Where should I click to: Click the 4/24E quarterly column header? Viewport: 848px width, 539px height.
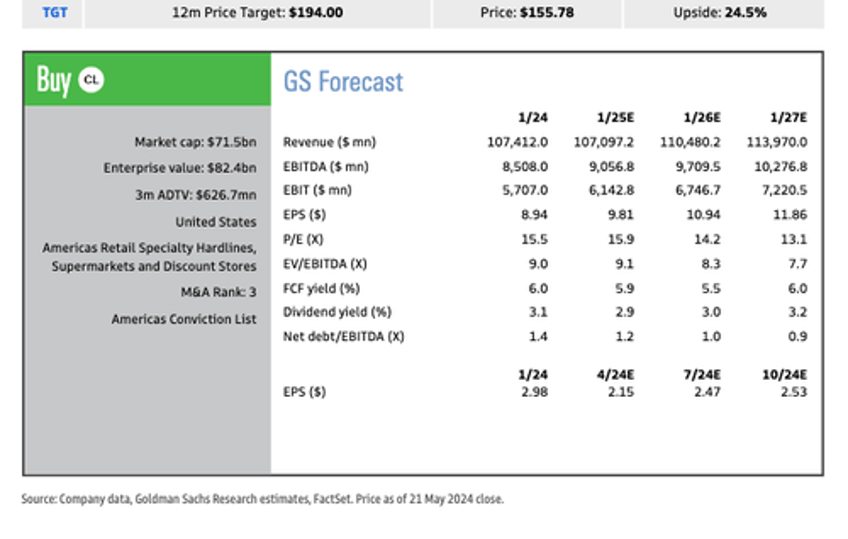pos(616,373)
